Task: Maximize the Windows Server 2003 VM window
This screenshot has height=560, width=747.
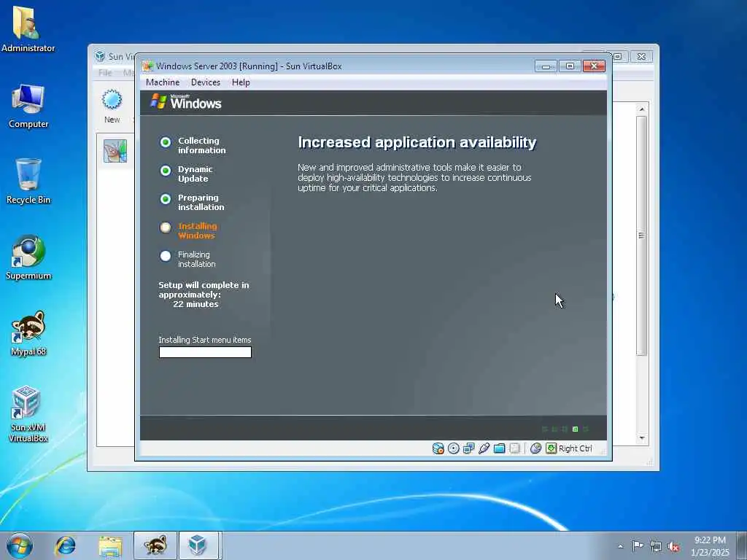Action: click(570, 66)
